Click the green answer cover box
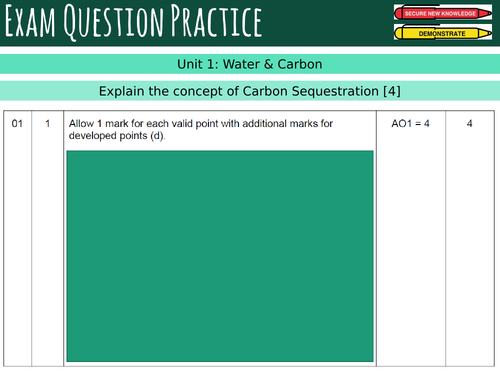This screenshot has width=500, height=375. click(220, 256)
